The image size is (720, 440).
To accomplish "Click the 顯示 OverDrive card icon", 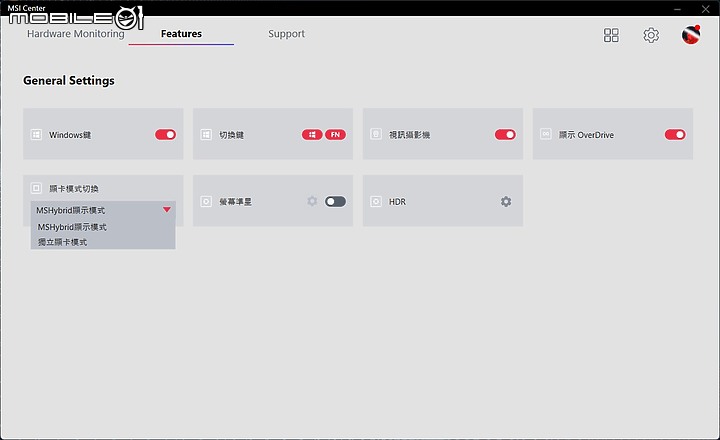I will point(546,134).
